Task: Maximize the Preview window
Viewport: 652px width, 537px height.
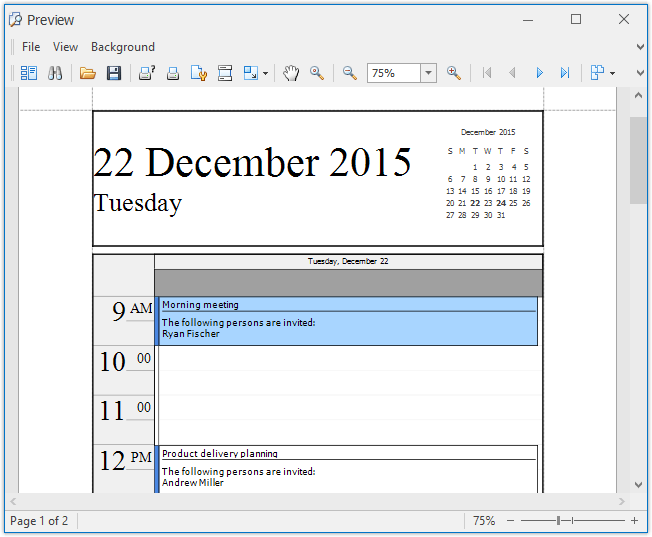Action: pyautogui.click(x=576, y=19)
